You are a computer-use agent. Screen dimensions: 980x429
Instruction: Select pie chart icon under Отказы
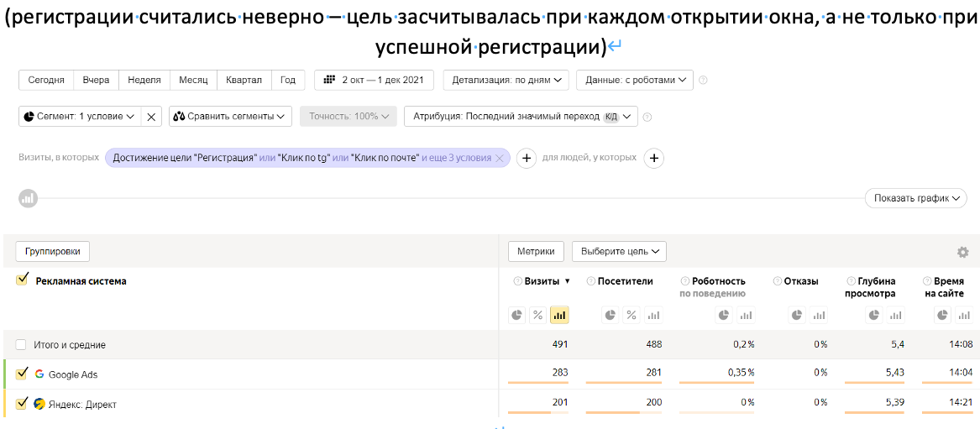coord(797,316)
